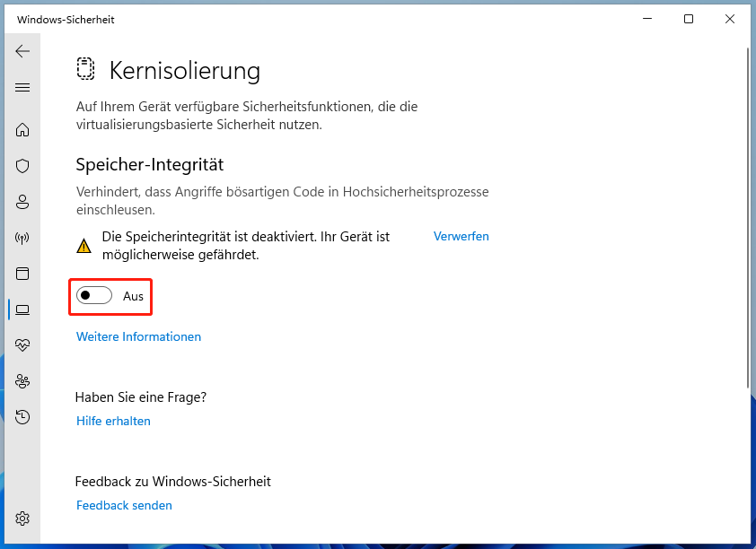756x549 pixels.
Task: Open Weitere Informationen link
Action: 138,336
